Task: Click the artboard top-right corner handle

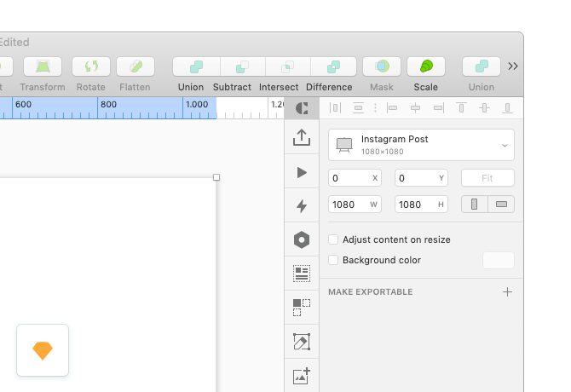Action: (x=216, y=177)
